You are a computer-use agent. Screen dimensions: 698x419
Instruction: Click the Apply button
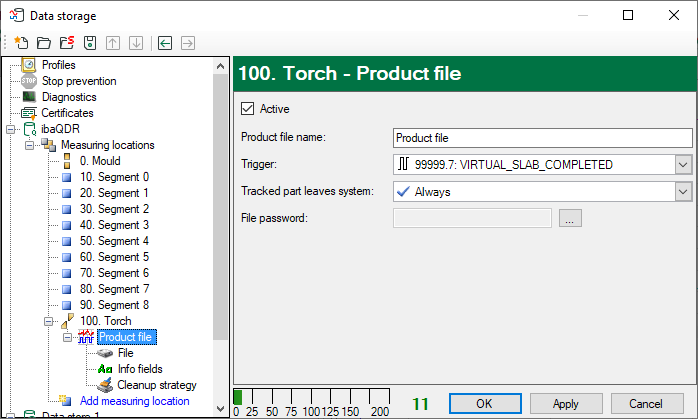tap(566, 403)
